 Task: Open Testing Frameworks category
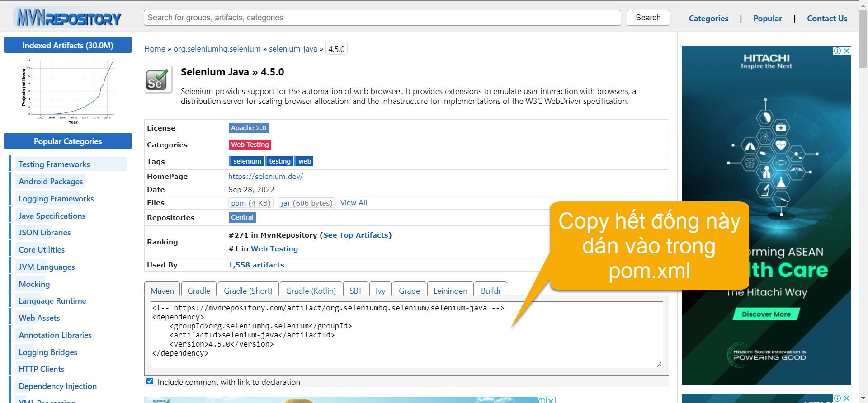coord(54,164)
